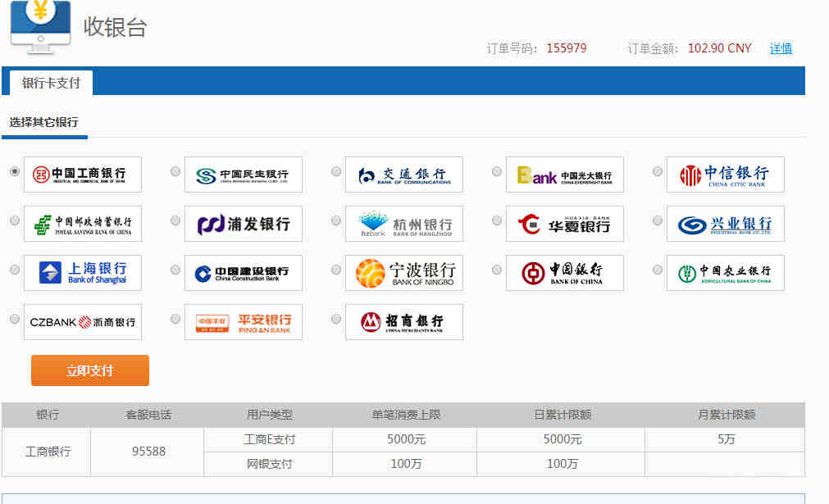This screenshot has width=829, height=504.
Task: Click the orange 立即支付 button
Action: [90, 370]
